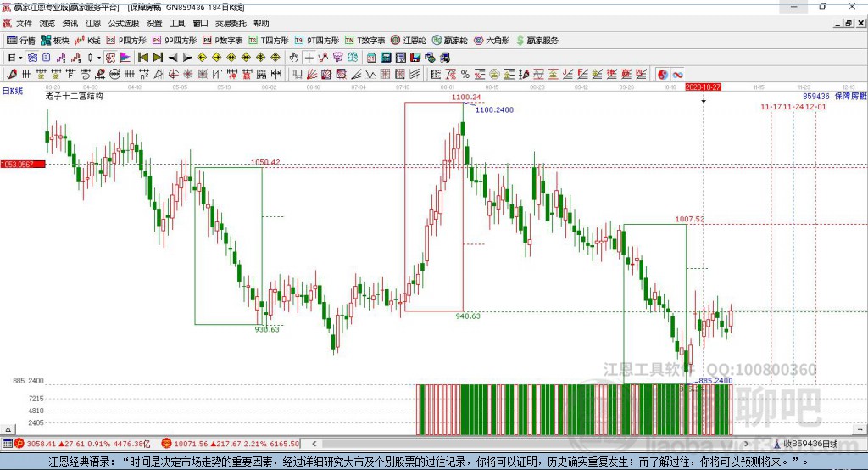Pick the hand pan tool
Viewport: 868px width, 470px height.
click(x=294, y=57)
